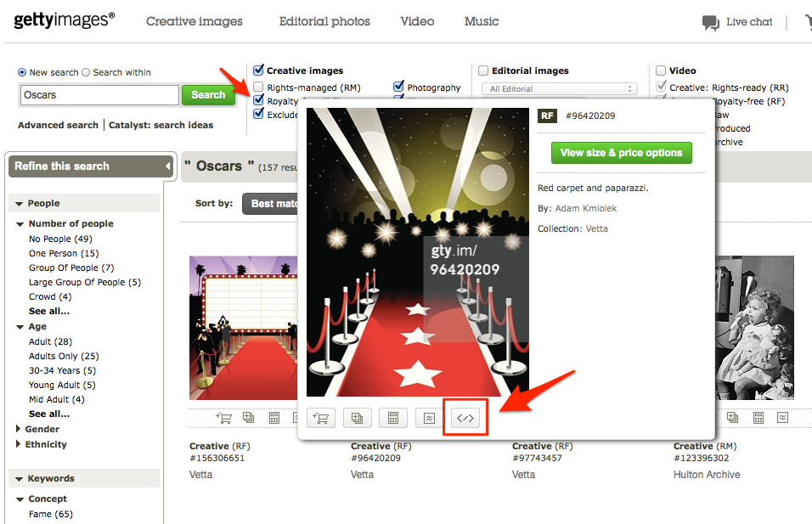Click the lightbox icon in popup
Viewport: 812px width, 524px height.
click(357, 418)
